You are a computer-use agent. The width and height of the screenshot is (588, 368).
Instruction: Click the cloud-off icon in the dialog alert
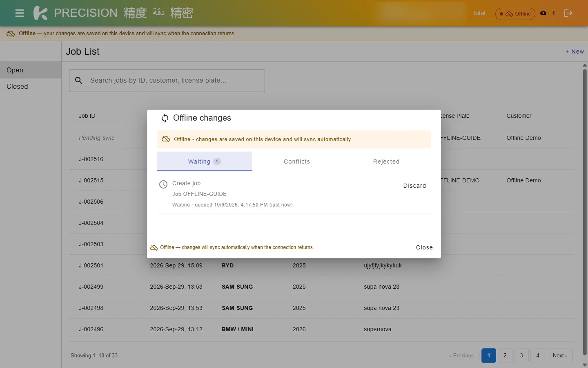[166, 139]
